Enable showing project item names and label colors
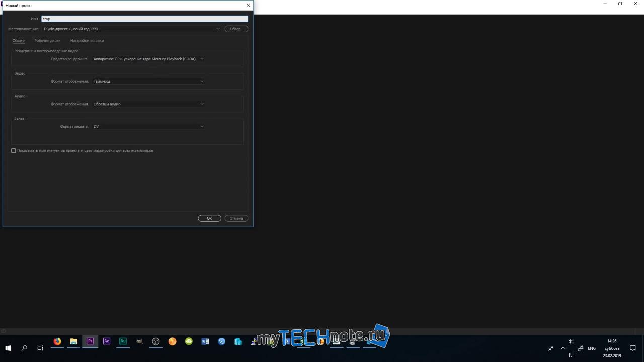This screenshot has width=644, height=362. coord(14,150)
